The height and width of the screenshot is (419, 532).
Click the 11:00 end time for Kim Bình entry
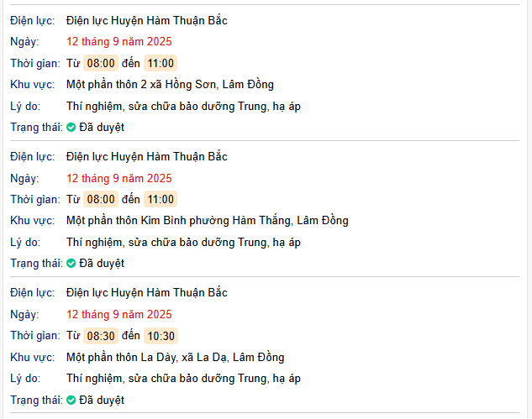(x=161, y=199)
